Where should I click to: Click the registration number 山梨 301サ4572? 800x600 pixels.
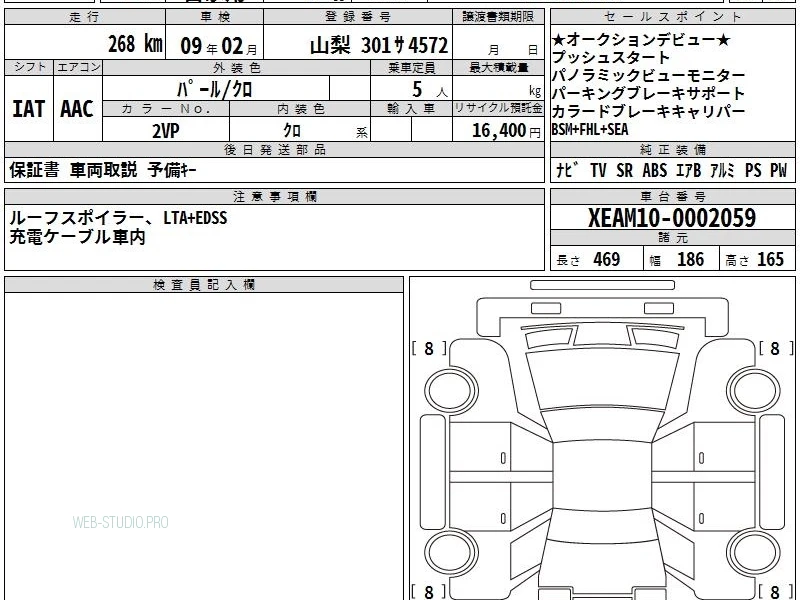pos(379,45)
